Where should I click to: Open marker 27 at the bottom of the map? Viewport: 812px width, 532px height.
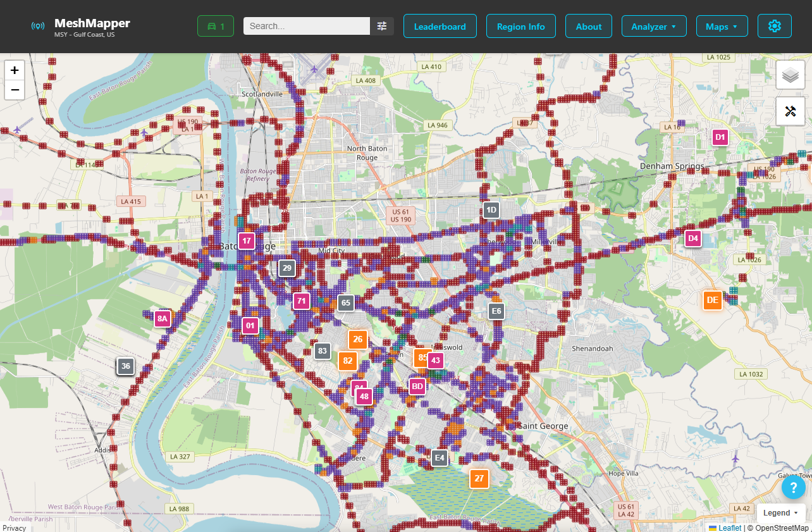click(479, 479)
